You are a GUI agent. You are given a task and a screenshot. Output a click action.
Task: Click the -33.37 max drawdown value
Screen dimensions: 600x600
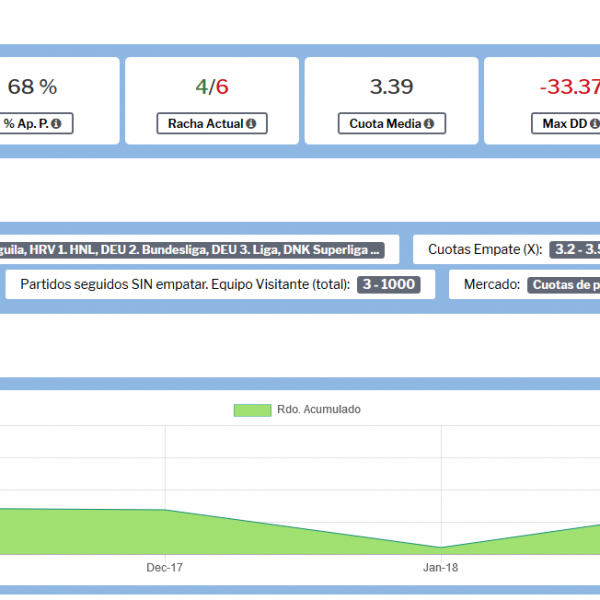(570, 86)
